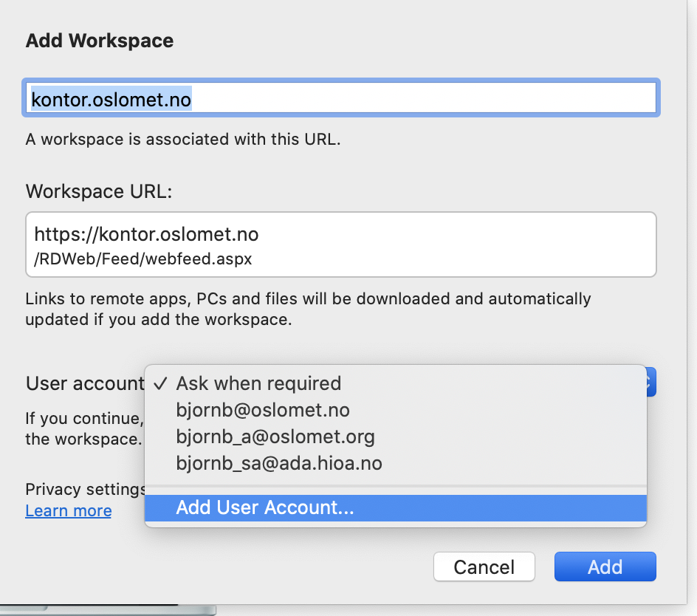Select "Ask when required" from the account menu
This screenshot has width=697, height=616.
point(258,383)
